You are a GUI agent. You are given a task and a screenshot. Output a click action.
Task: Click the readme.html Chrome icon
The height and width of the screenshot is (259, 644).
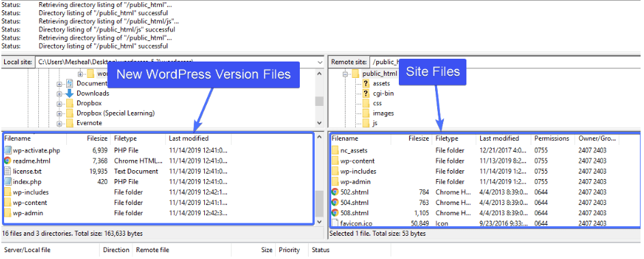click(x=8, y=161)
